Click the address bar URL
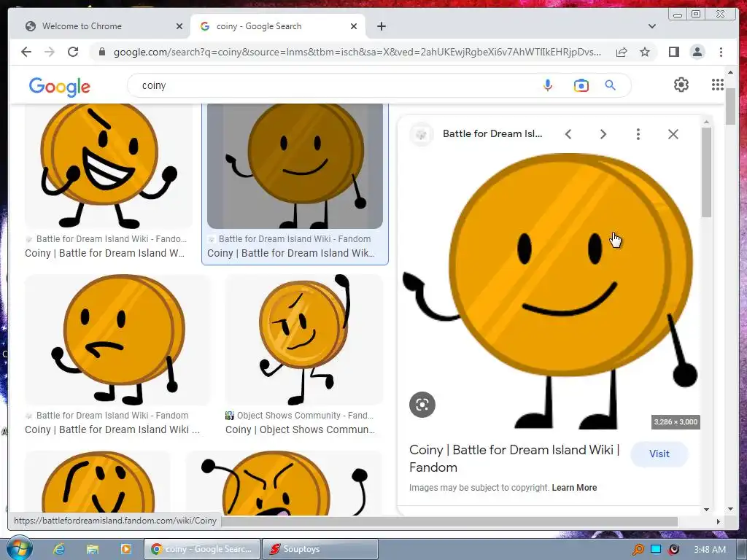This screenshot has height=560, width=747. pyautogui.click(x=357, y=52)
